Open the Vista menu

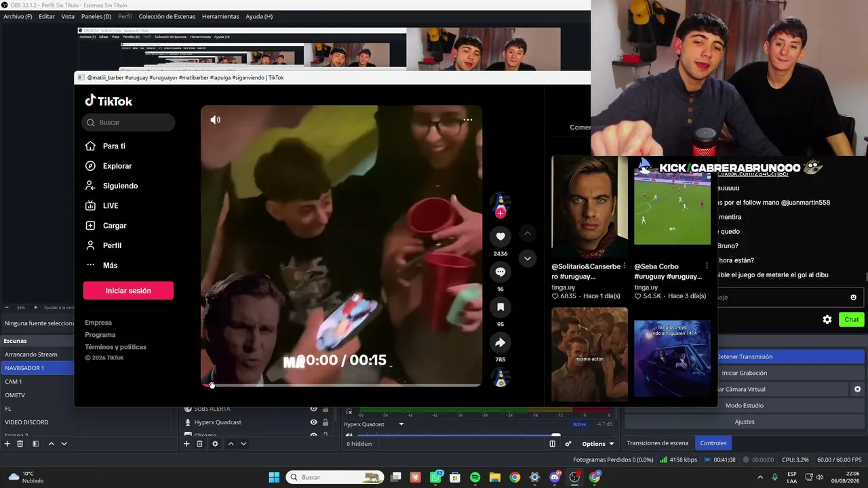[x=68, y=16]
